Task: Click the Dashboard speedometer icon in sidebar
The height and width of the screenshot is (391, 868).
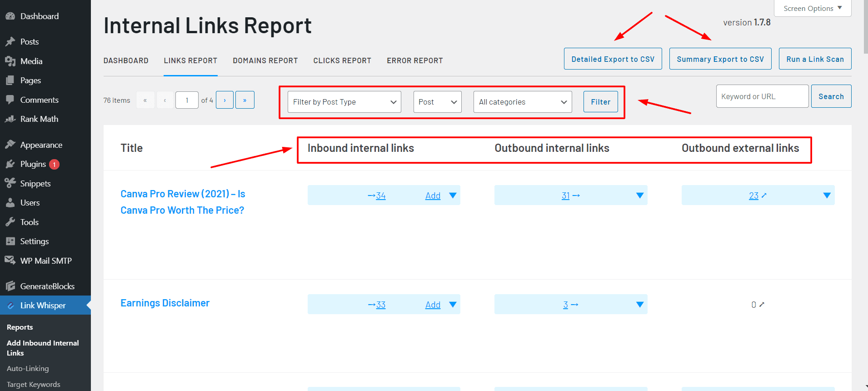Action: tap(10, 16)
